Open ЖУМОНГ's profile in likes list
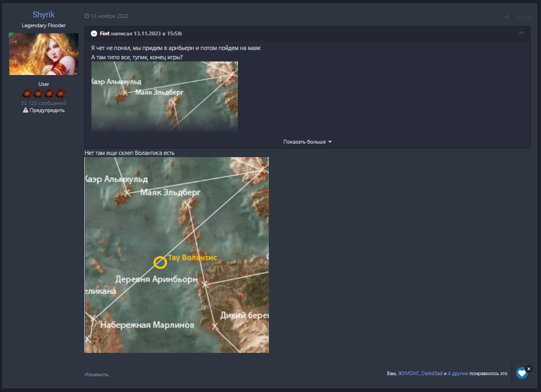The height and width of the screenshot is (392, 541). tap(408, 374)
